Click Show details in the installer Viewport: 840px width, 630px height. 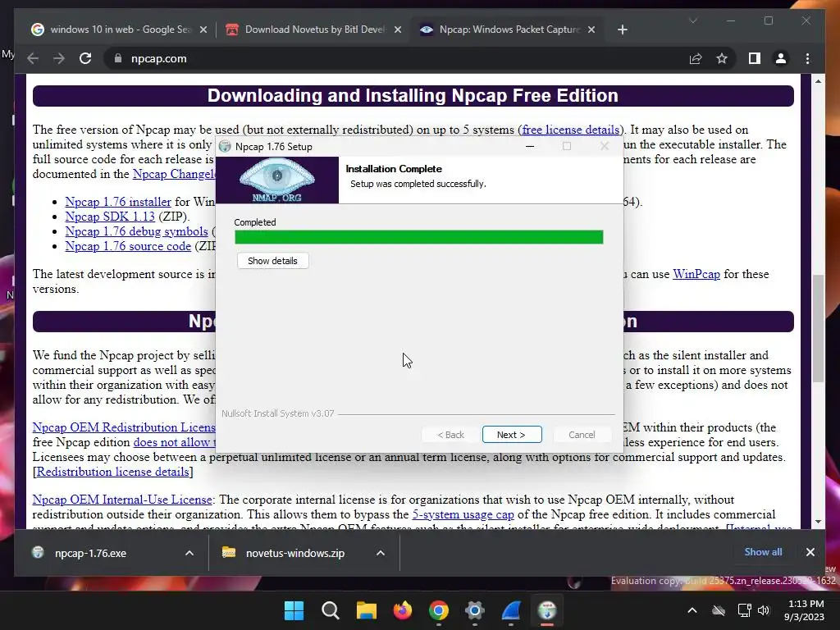point(272,261)
